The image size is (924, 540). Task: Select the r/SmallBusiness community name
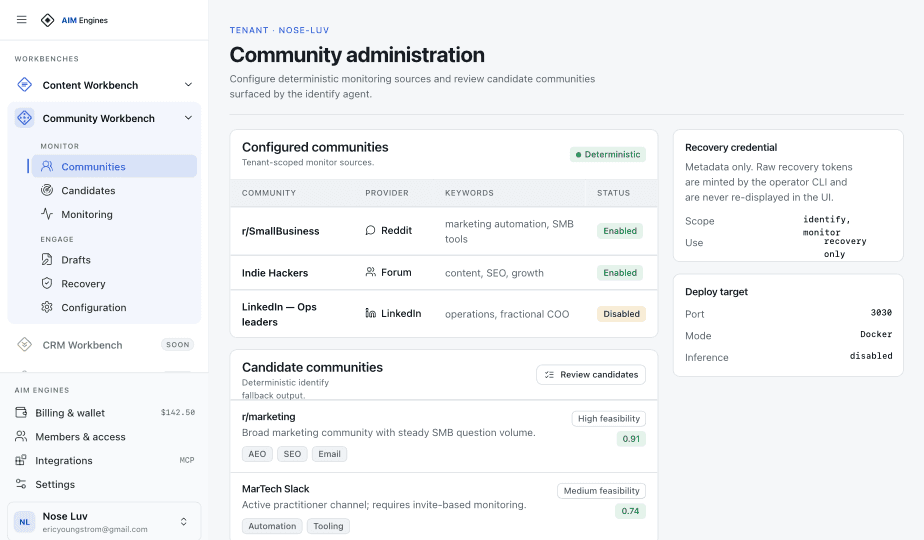[280, 231]
